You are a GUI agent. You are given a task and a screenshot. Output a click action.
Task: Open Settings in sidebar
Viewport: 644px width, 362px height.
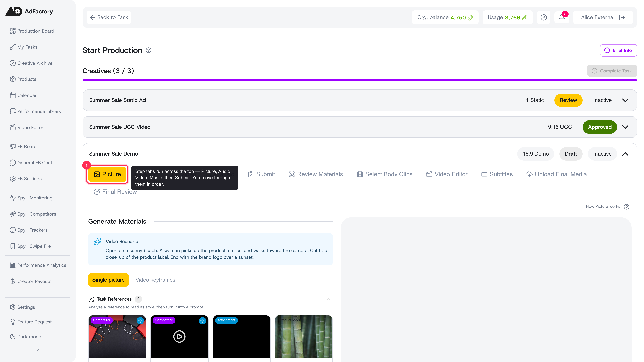(22, 307)
